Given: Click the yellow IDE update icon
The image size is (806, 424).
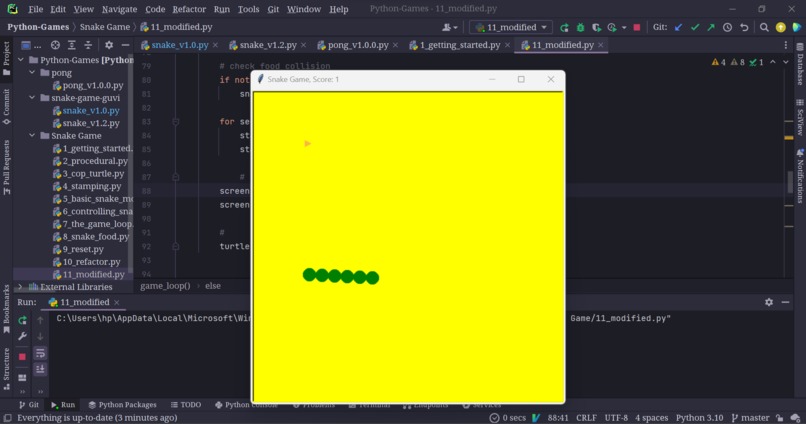Looking at the screenshot, I should [781, 27].
